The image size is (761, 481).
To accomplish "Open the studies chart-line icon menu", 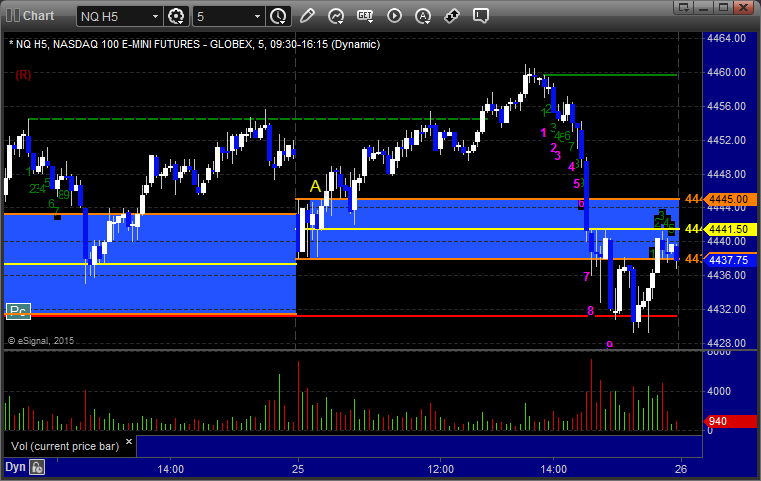I will 336,16.
